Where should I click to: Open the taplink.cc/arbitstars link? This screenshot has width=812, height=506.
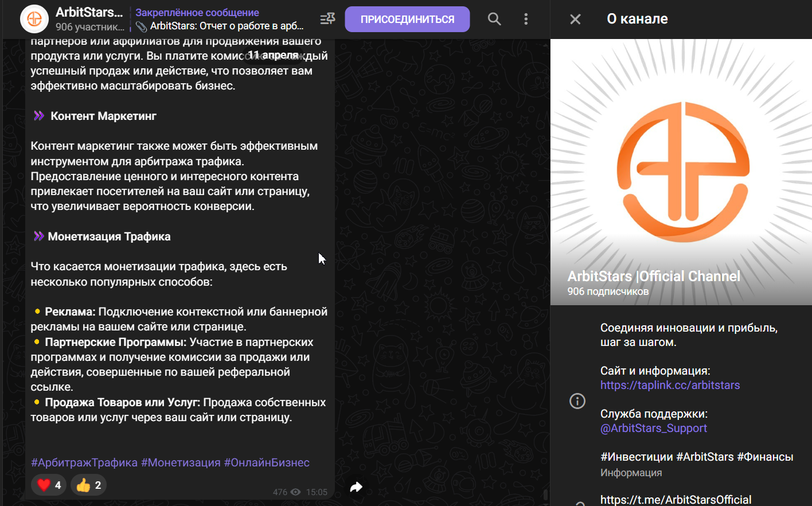(x=670, y=385)
